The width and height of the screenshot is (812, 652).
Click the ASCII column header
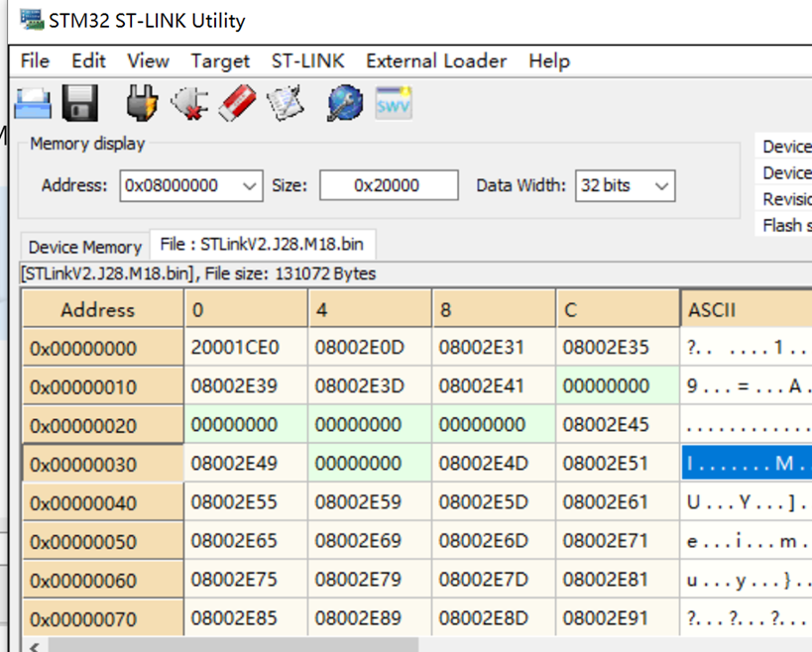[747, 309]
